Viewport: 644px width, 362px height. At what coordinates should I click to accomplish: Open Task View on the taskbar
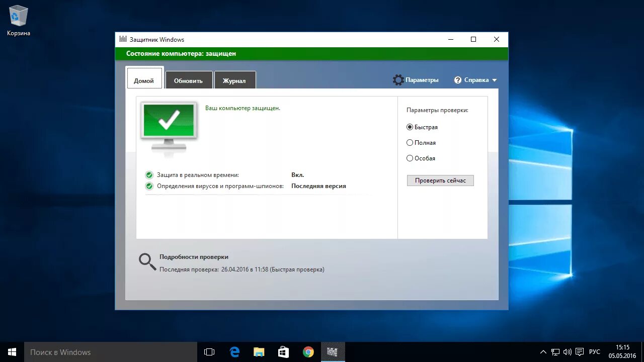pyautogui.click(x=209, y=352)
